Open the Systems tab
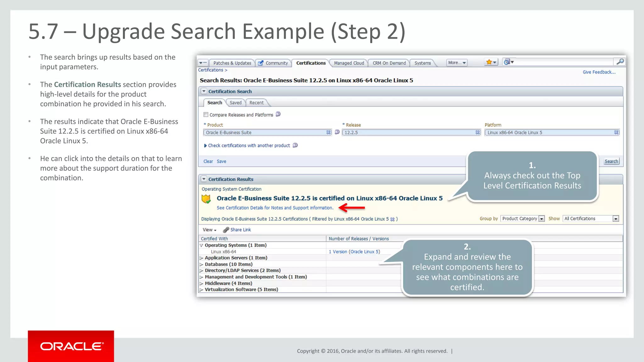 (422, 63)
